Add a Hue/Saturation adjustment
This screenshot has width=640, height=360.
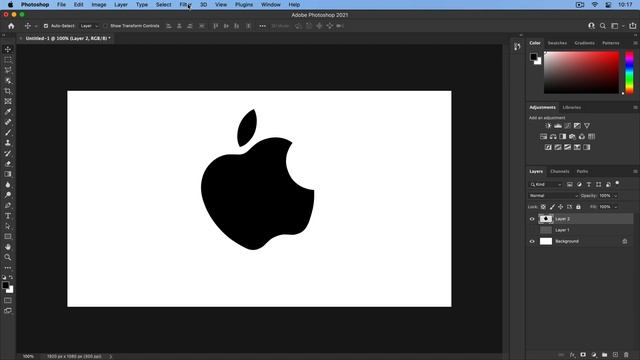543,137
